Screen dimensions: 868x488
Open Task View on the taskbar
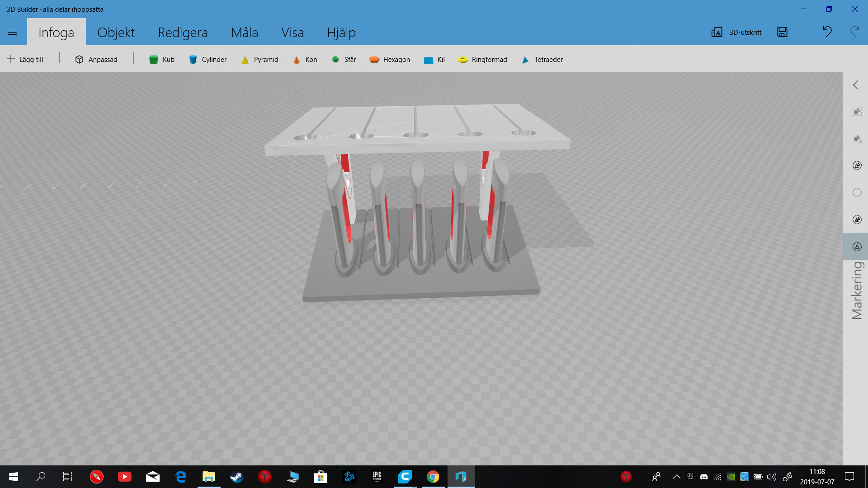[x=68, y=477]
